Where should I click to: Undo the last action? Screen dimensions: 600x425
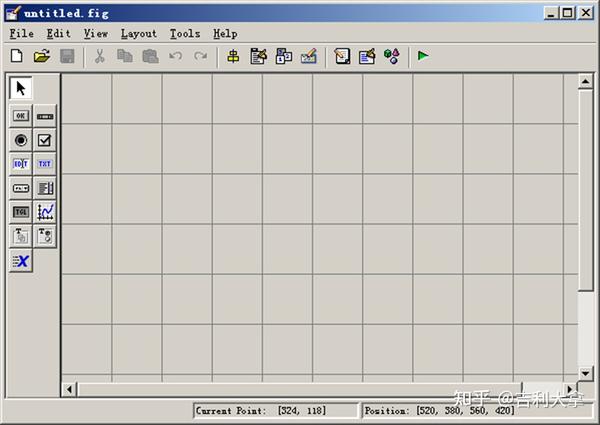pyautogui.click(x=176, y=56)
